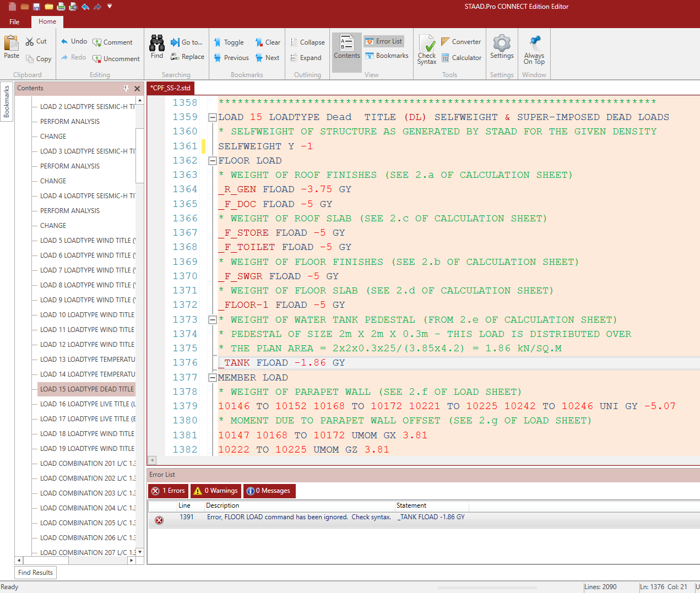700x593 pixels.
Task: Click the Find Results button
Action: pyautogui.click(x=36, y=573)
